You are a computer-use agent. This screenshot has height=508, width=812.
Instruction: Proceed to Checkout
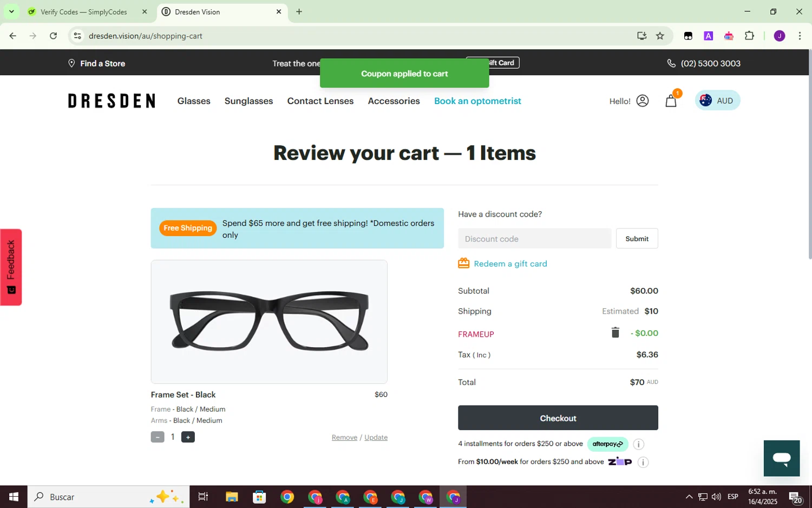coord(558,418)
